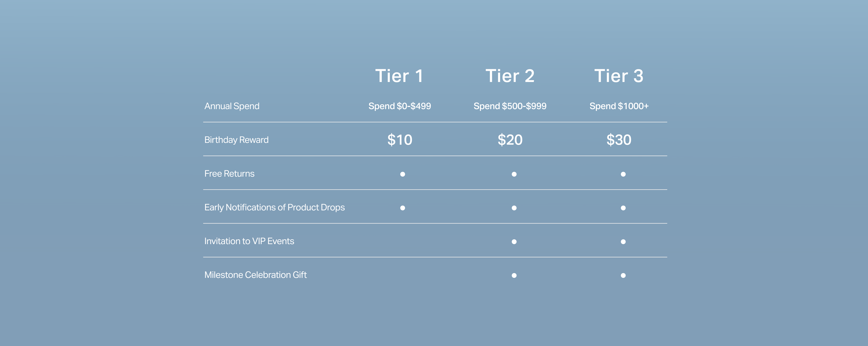Click the "Spend $1000+" text
The width and height of the screenshot is (868, 346).
pyautogui.click(x=619, y=106)
